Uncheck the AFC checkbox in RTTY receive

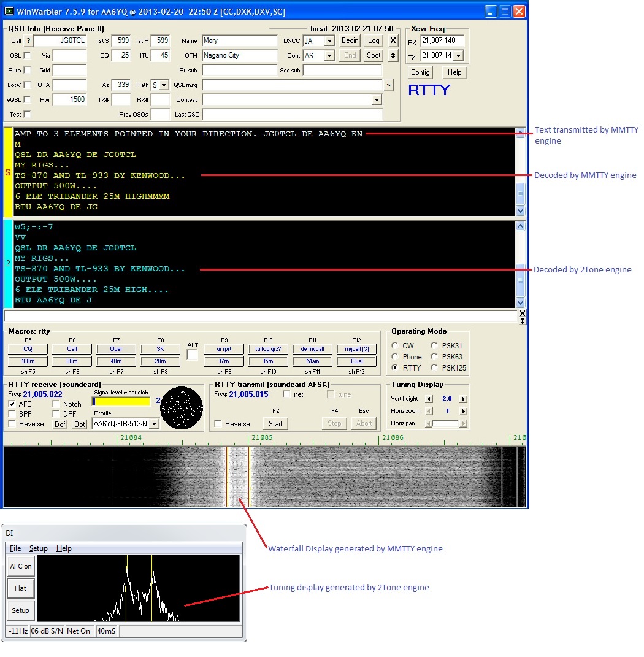[x=12, y=404]
